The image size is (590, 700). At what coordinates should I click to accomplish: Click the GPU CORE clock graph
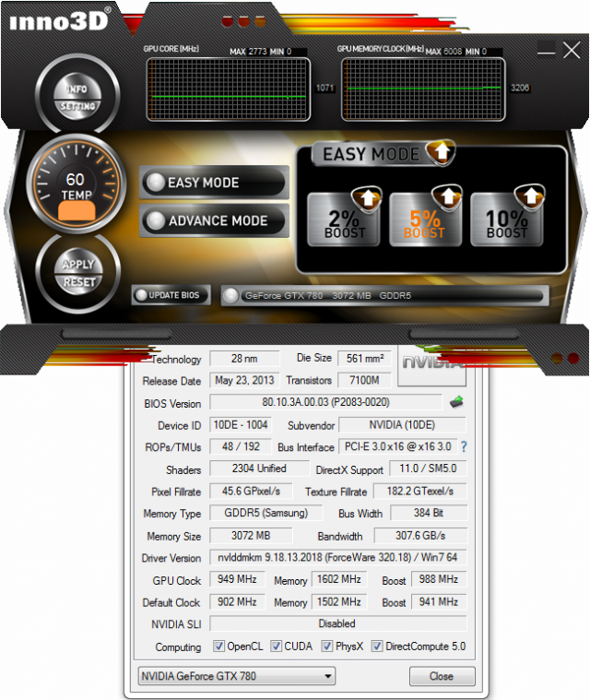pos(228,89)
